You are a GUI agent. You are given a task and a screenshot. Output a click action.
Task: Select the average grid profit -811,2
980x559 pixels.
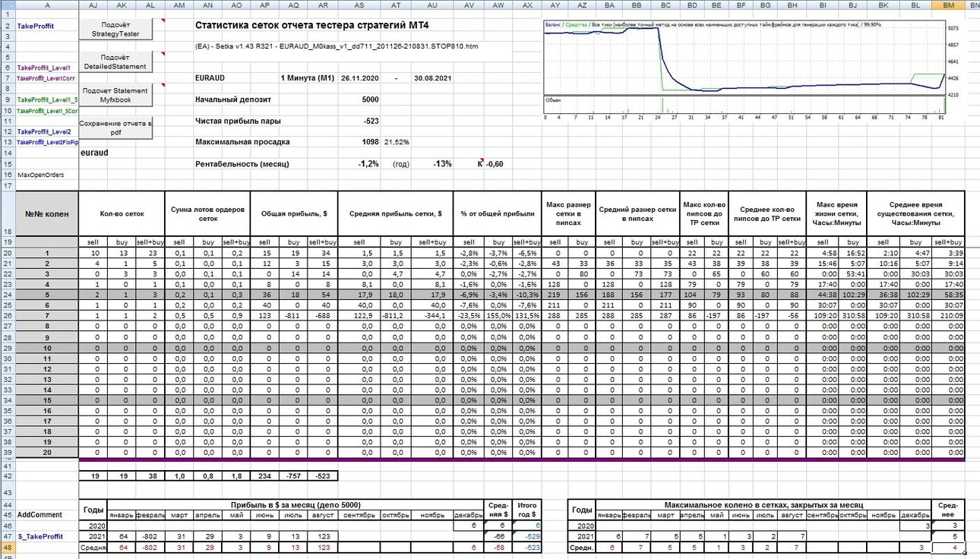pos(395,314)
